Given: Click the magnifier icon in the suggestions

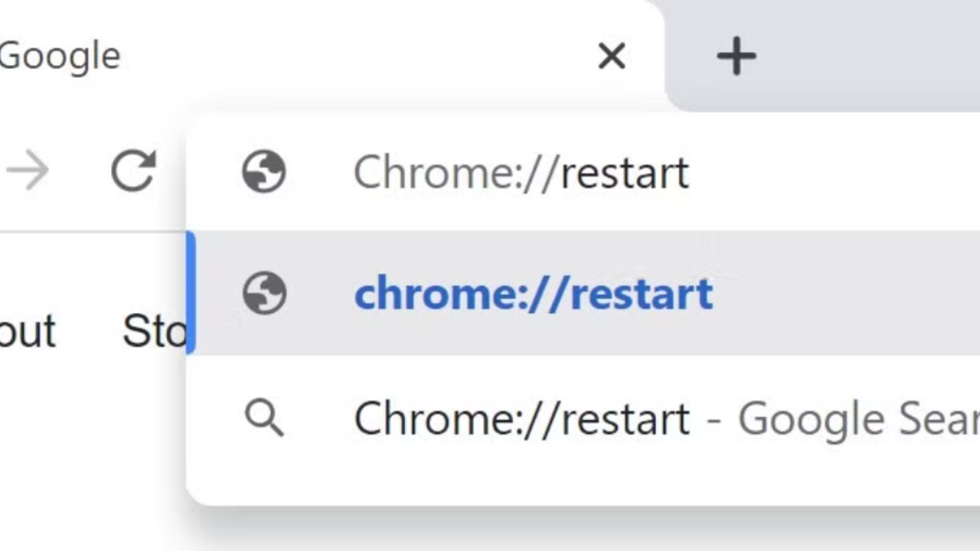Looking at the screenshot, I should 264,419.
